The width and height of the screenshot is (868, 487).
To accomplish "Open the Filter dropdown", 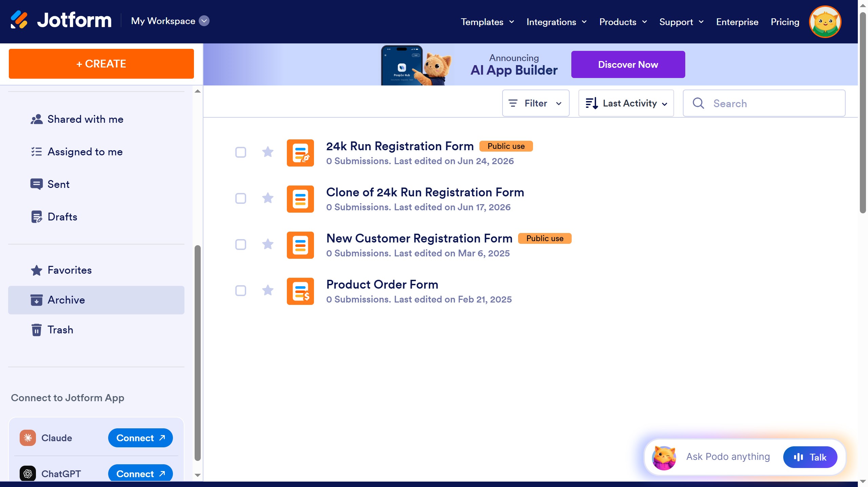I will coord(536,103).
